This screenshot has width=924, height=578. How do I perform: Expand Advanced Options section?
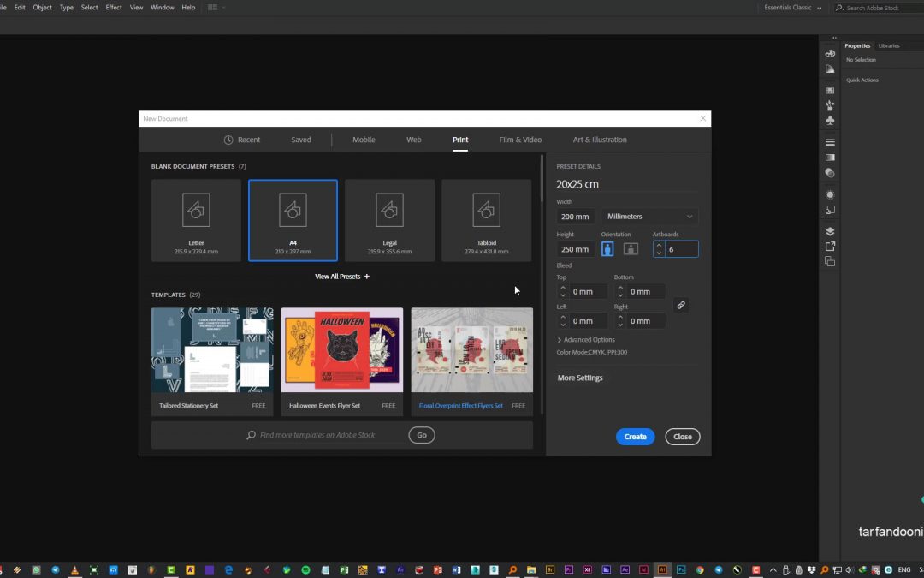click(586, 340)
